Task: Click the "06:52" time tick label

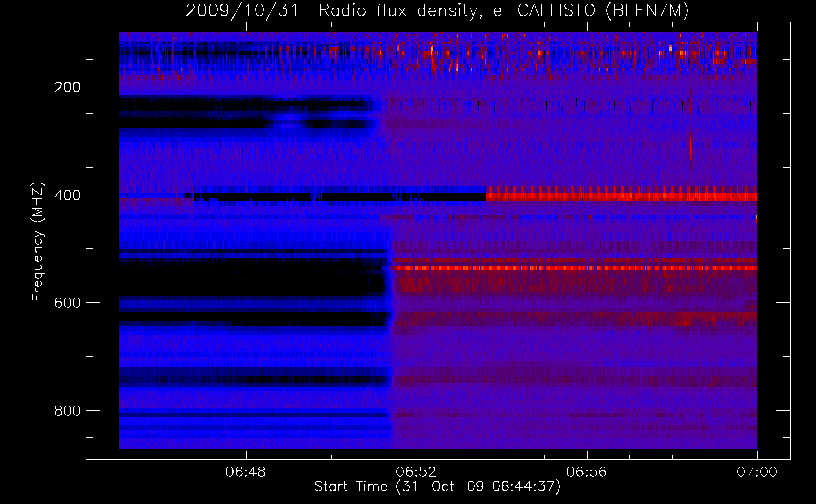Action: 417,472
